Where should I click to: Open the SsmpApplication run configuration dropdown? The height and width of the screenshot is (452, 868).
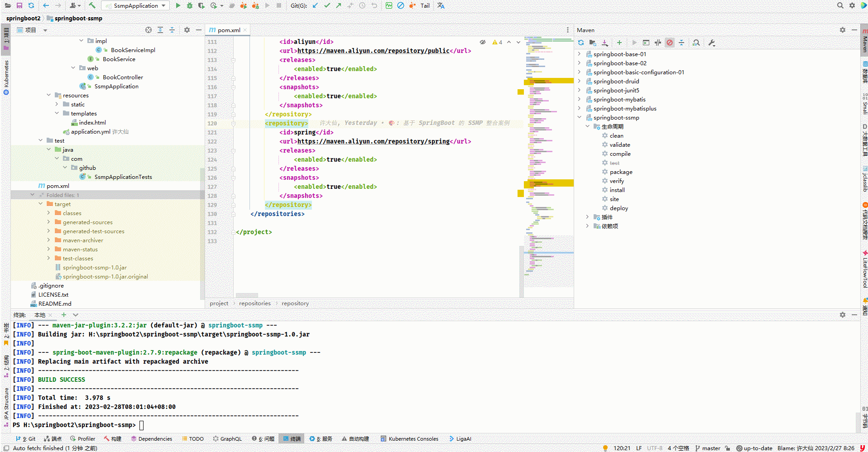point(136,5)
